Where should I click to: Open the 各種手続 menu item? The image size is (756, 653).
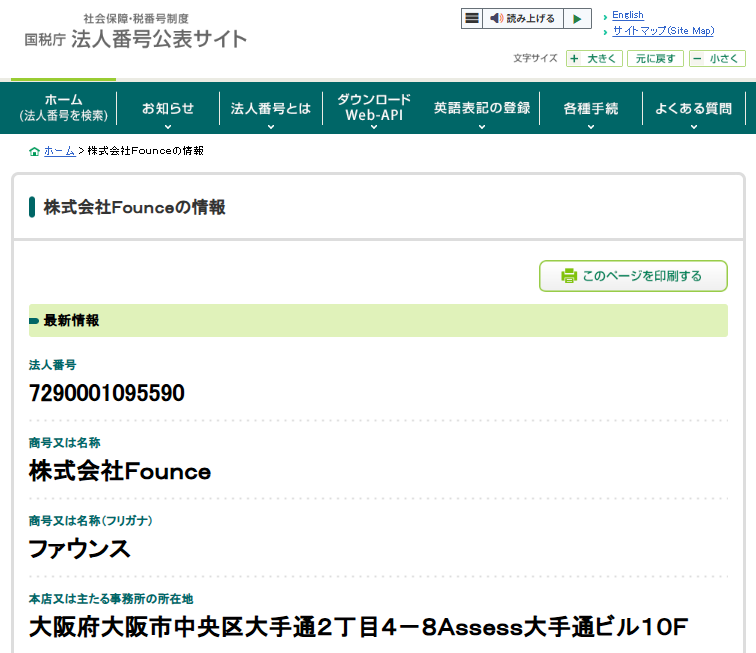591,108
